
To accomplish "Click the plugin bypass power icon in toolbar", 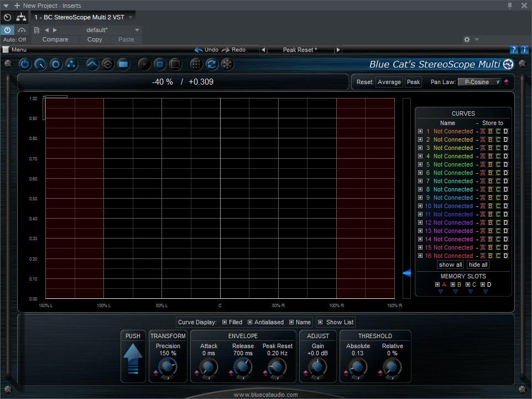I will [25, 64].
